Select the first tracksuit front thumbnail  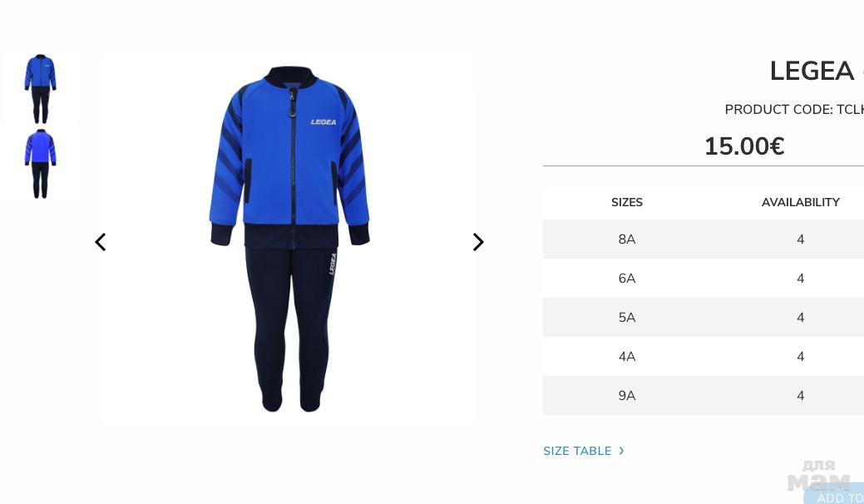(x=40, y=89)
